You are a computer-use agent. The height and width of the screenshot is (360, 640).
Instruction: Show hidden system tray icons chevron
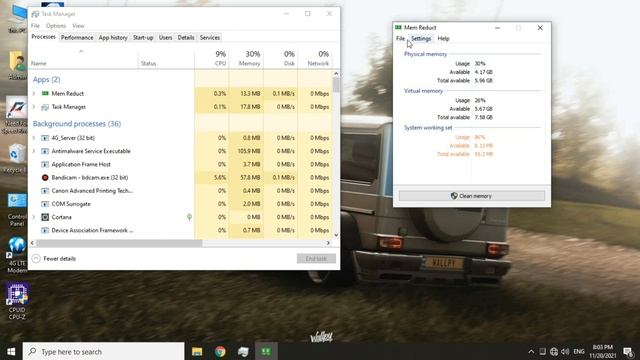click(x=531, y=351)
